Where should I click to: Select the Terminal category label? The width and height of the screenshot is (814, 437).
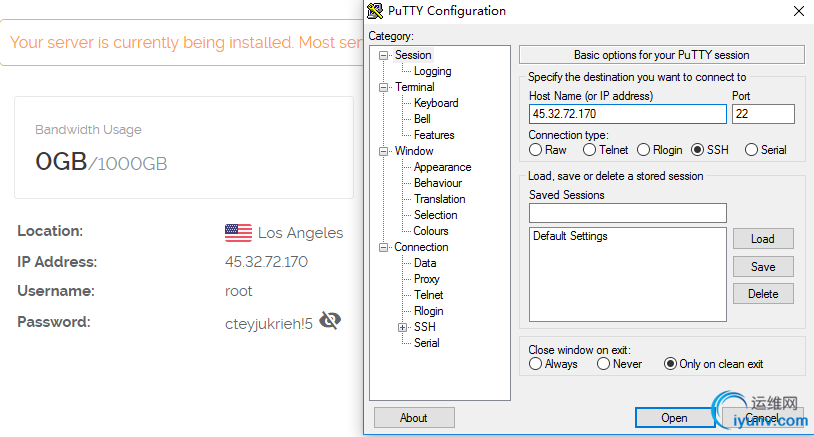[414, 87]
